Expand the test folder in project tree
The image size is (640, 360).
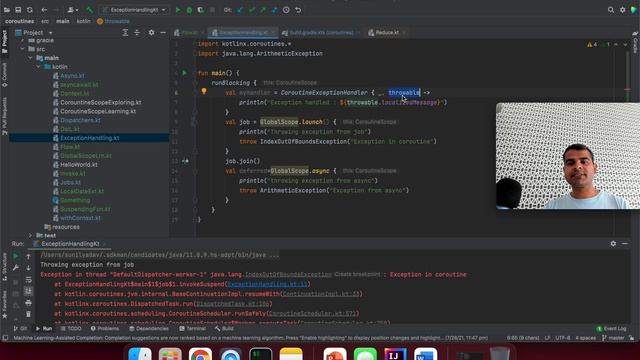click(x=31, y=236)
